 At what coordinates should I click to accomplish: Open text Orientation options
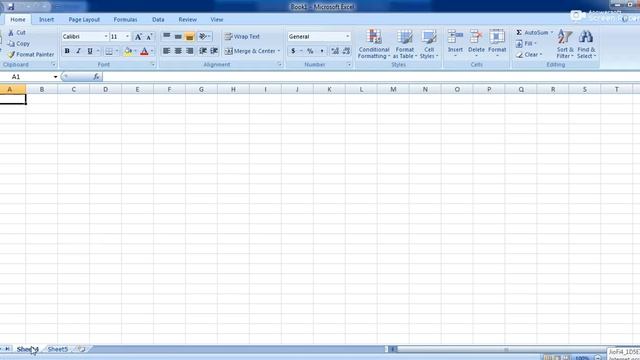tap(204, 36)
